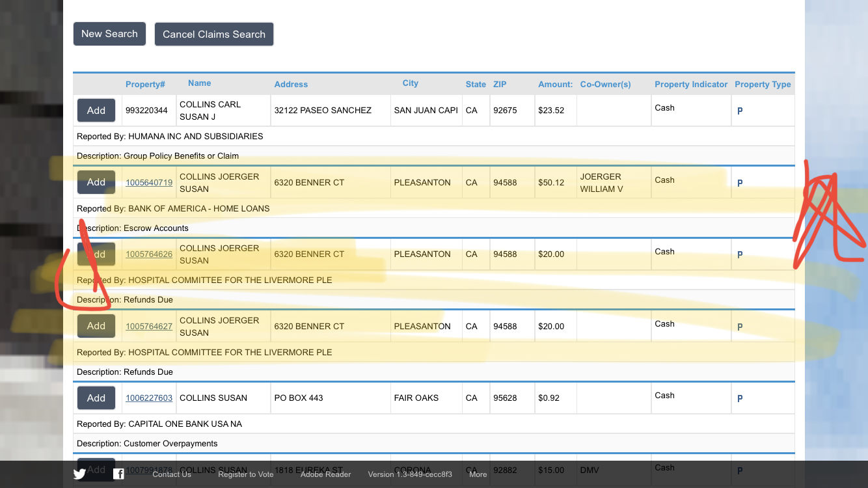Click the City column header
Viewport: 868px width, 488px height.
[x=410, y=83]
